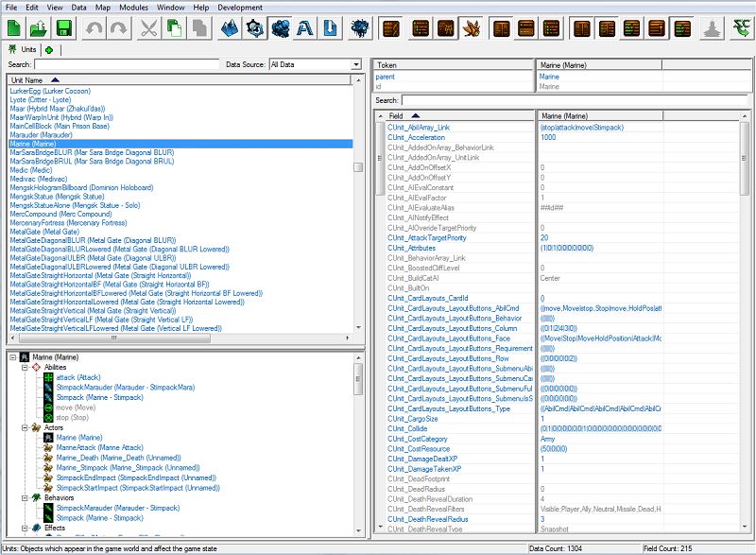Viewport: 756px width, 555px height.
Task: Click the Undo arrow icon
Action: pos(94,28)
